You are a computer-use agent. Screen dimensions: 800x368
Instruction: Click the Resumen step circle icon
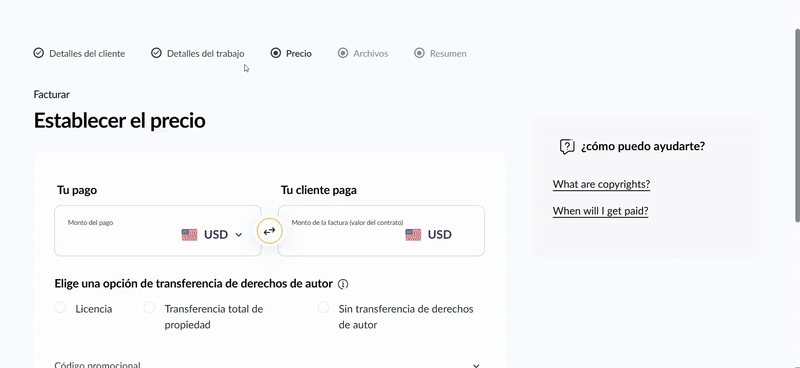(419, 53)
